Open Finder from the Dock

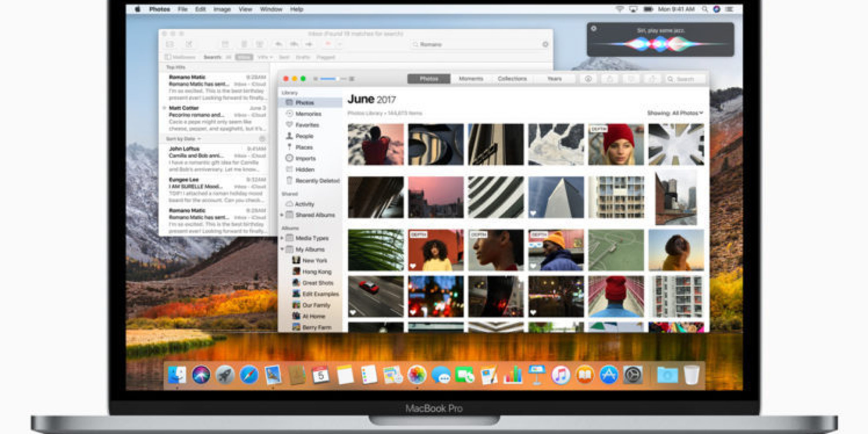point(177,375)
